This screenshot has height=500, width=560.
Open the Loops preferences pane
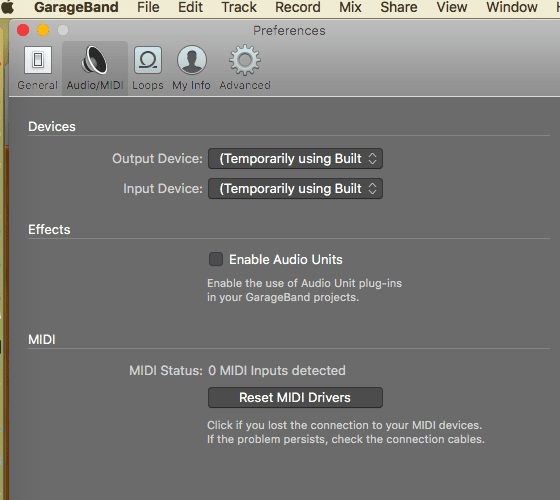(148, 68)
